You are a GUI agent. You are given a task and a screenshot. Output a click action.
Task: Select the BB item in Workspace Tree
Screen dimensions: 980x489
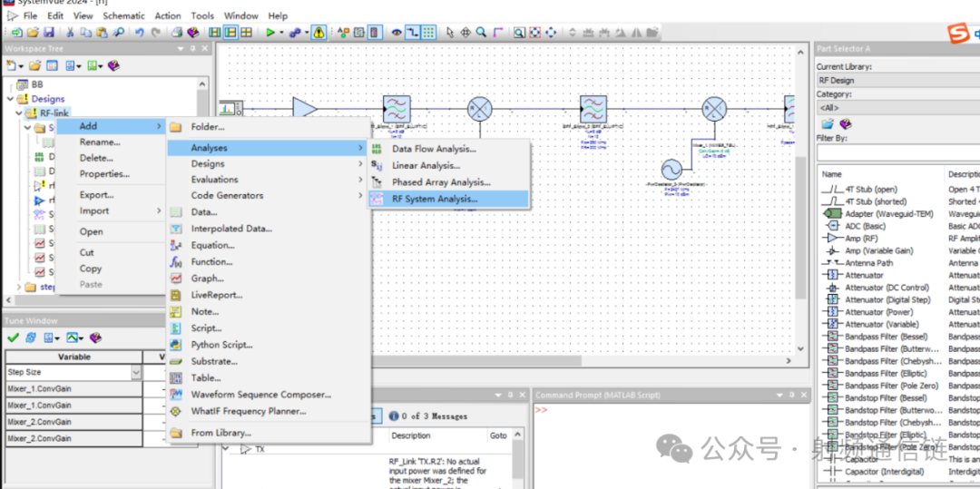37,83
